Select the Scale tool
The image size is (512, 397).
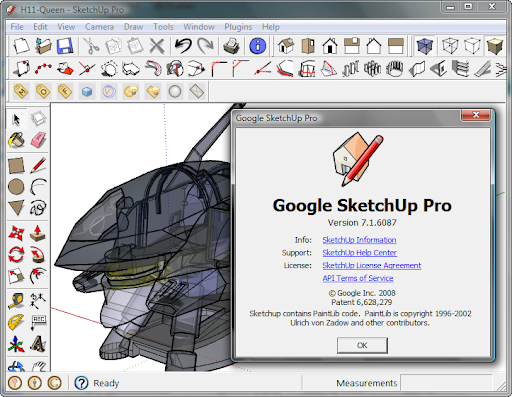click(x=16, y=276)
